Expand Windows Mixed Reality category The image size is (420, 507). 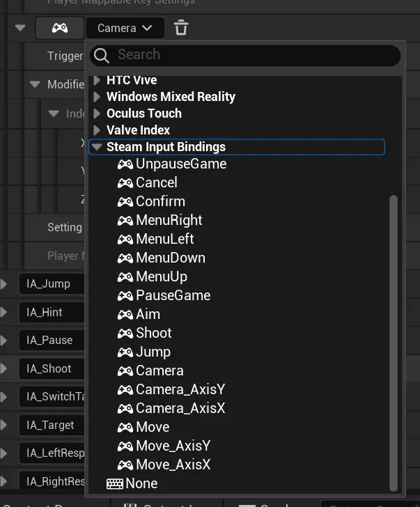pos(96,97)
